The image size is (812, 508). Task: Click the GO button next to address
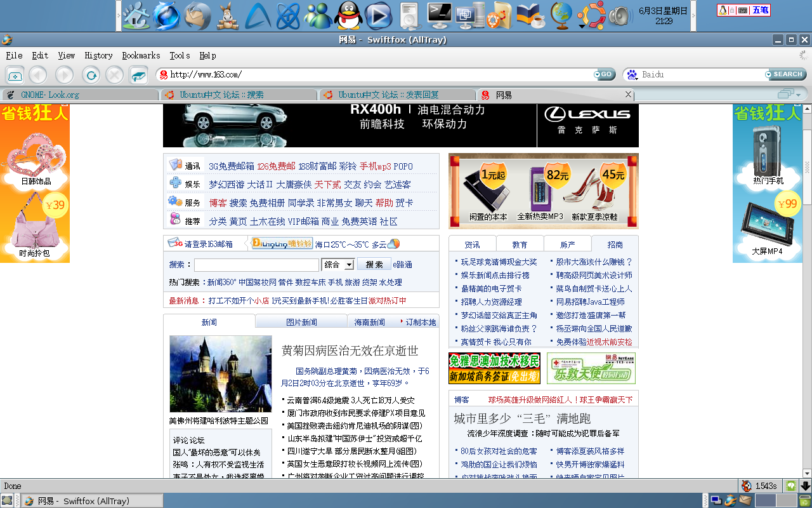coord(605,75)
